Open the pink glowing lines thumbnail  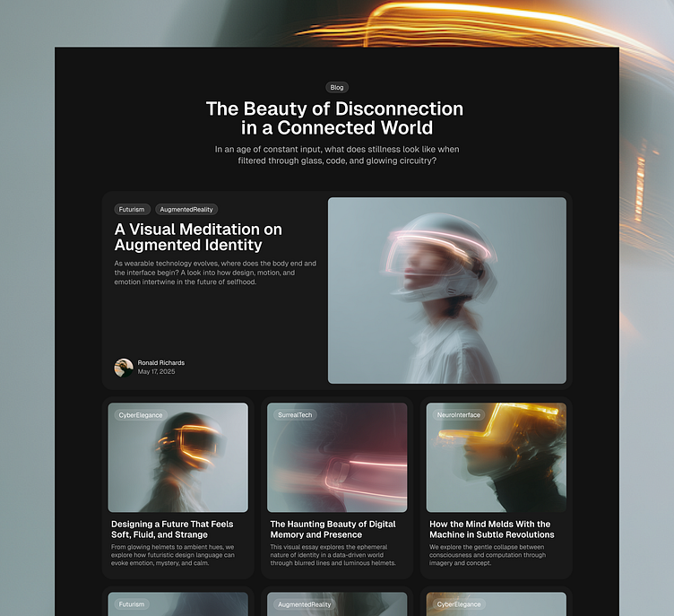click(x=337, y=457)
